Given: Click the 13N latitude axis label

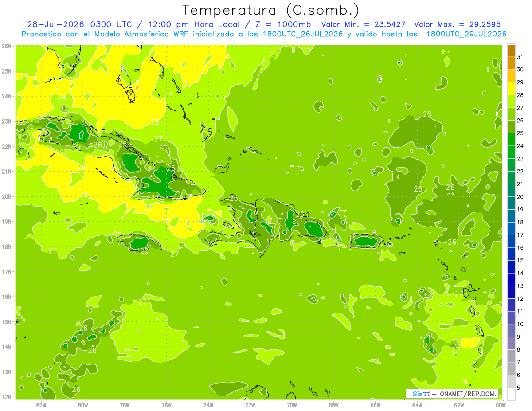Looking at the screenshot, I should (7, 372).
